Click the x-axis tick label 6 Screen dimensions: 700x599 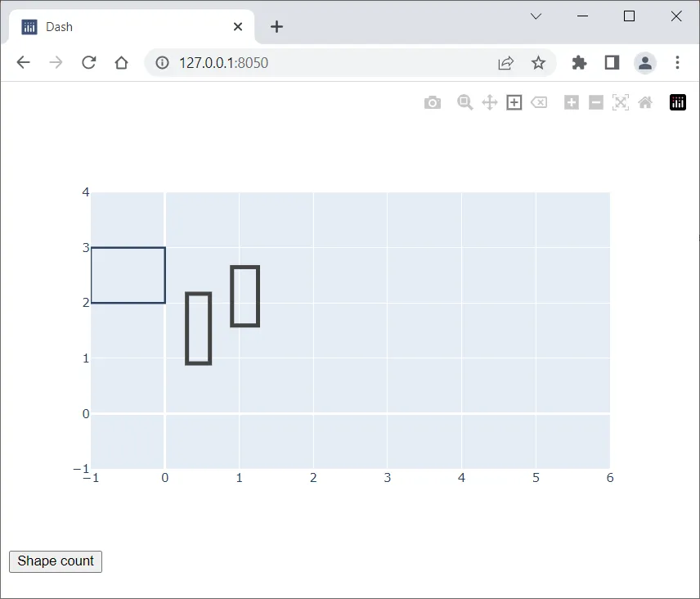click(x=610, y=478)
